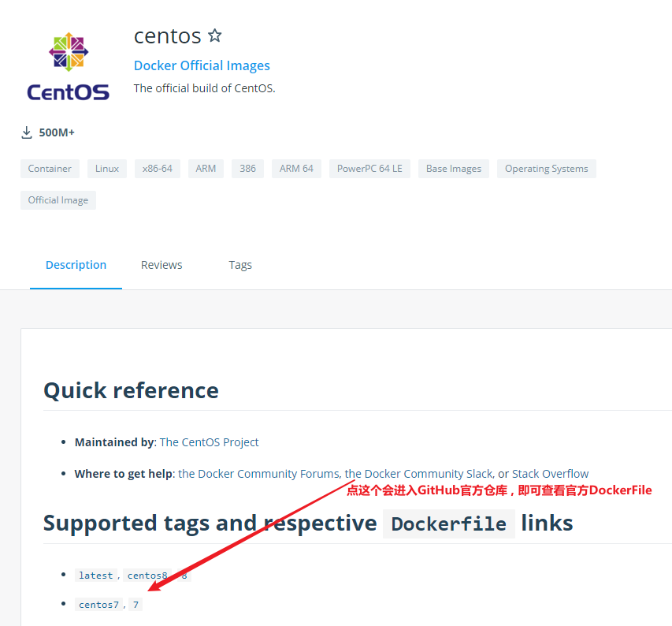The image size is (672, 626).
Task: Click the ARM 64 architecture tag
Action: [296, 169]
